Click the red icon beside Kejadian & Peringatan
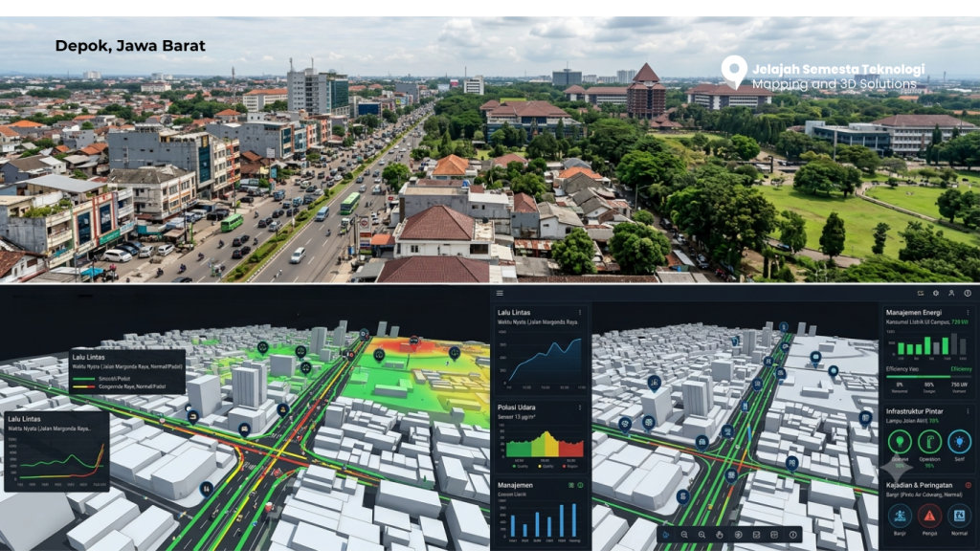Screen dimensions: 980x551 tap(969, 485)
